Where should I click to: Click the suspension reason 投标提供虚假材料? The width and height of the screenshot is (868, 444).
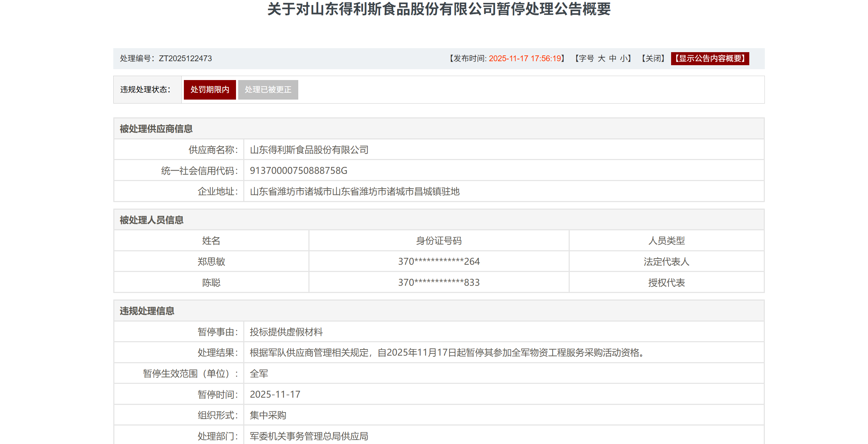coord(286,332)
